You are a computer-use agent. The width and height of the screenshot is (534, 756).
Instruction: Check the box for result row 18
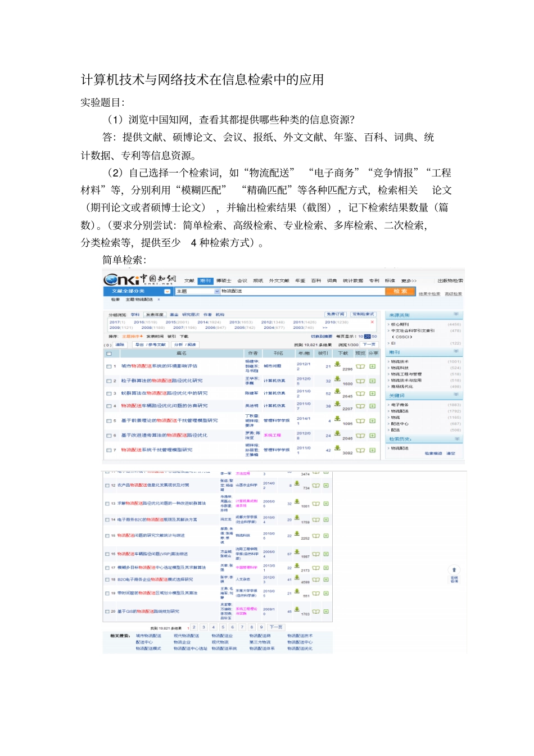pos(107,580)
